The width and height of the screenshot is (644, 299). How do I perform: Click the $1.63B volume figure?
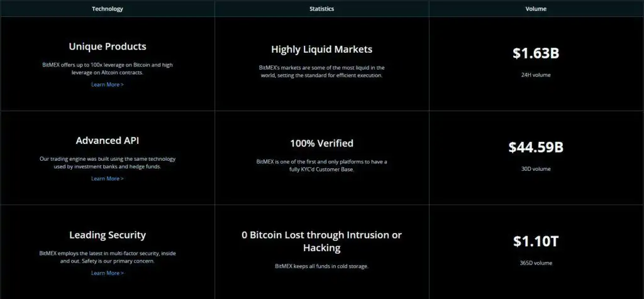(536, 53)
